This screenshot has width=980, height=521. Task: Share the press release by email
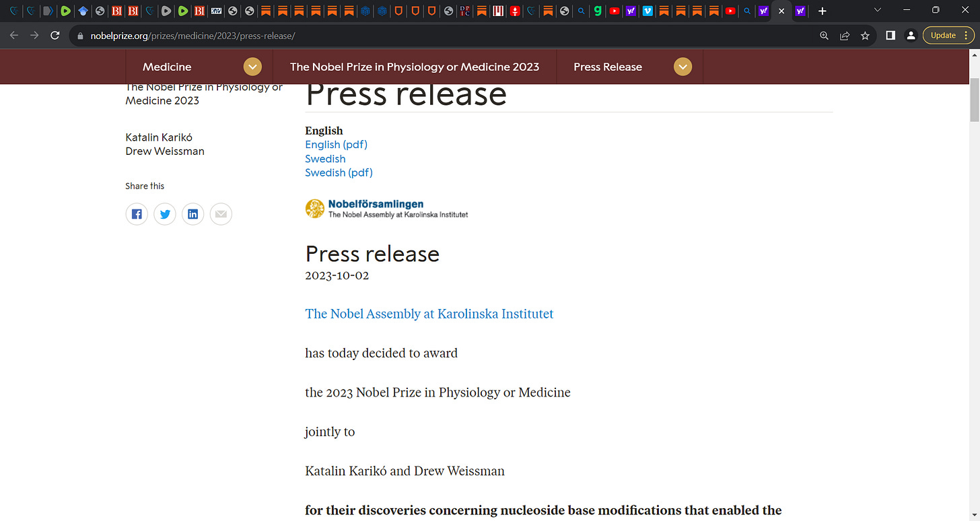pos(221,214)
